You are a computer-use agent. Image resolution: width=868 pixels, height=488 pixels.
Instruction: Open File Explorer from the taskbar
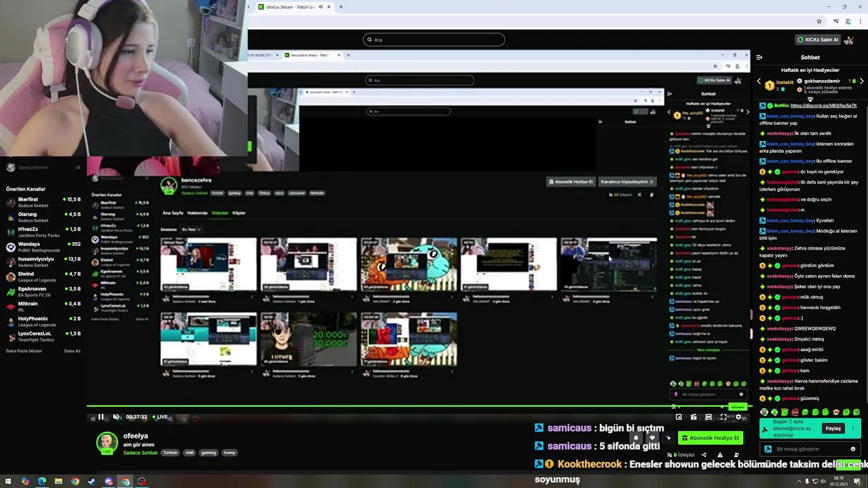[58, 481]
